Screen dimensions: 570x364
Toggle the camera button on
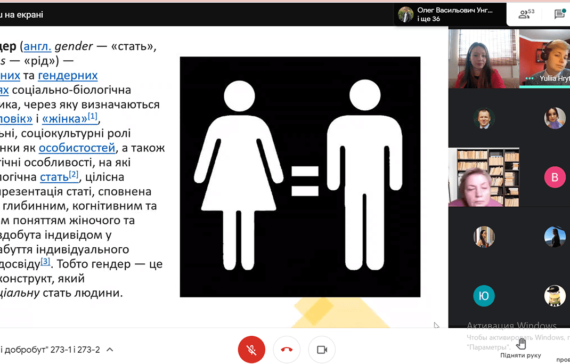[x=322, y=349]
